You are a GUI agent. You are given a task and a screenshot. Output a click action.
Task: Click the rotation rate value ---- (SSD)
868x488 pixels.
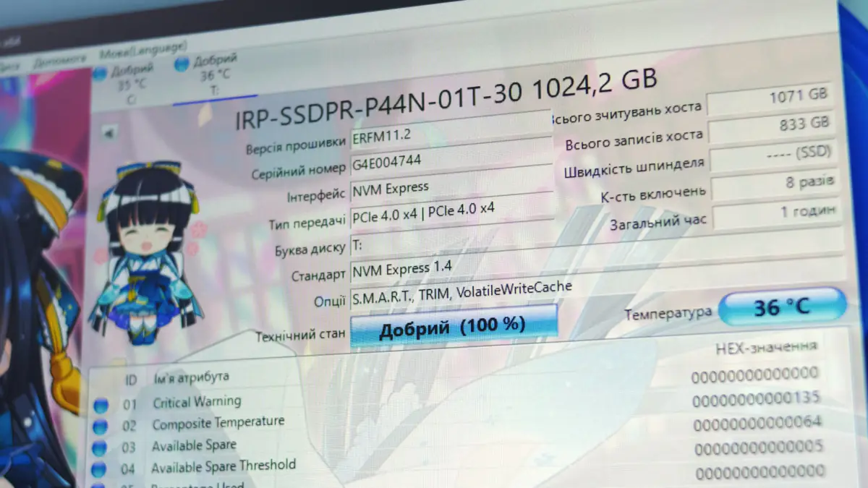pos(773,156)
